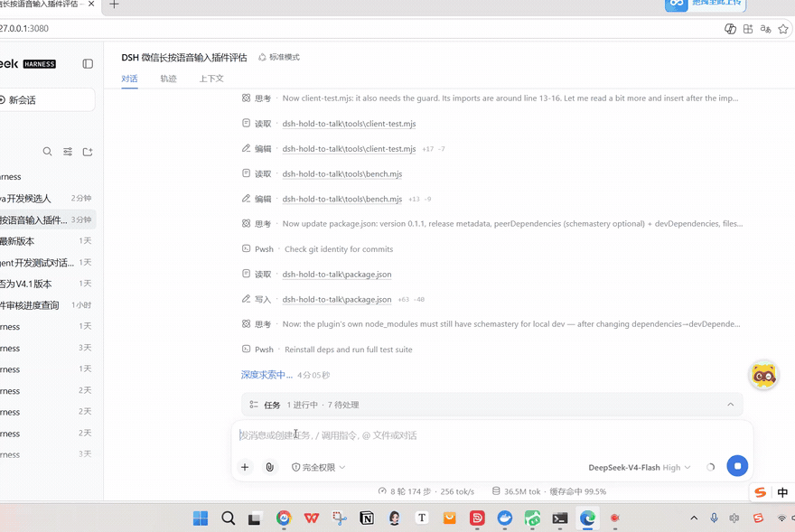The image size is (795, 532).
Task: Switch to the 轨迹 tab
Action: tap(168, 79)
